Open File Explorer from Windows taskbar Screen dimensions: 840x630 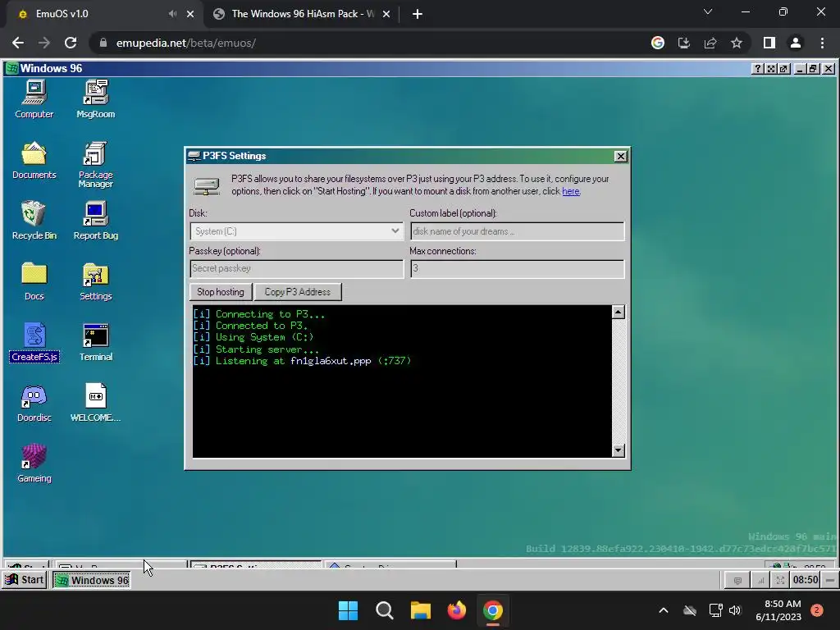(x=421, y=610)
